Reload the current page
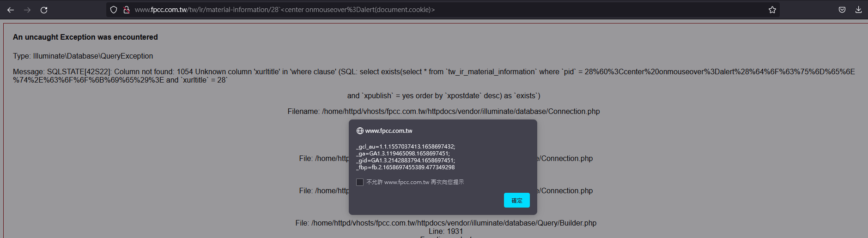868x238 pixels. pos(44,10)
